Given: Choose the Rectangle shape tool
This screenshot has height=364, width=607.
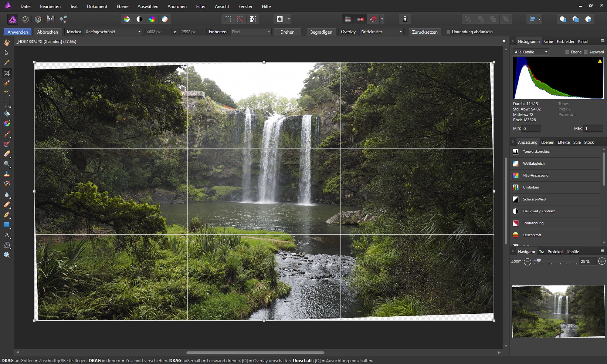Looking at the screenshot, I should (7, 225).
